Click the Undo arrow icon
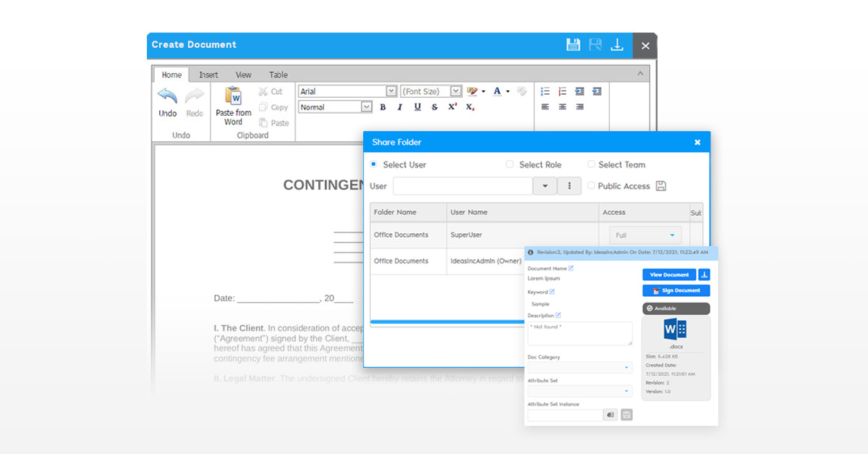The height and width of the screenshot is (454, 868). tap(167, 96)
